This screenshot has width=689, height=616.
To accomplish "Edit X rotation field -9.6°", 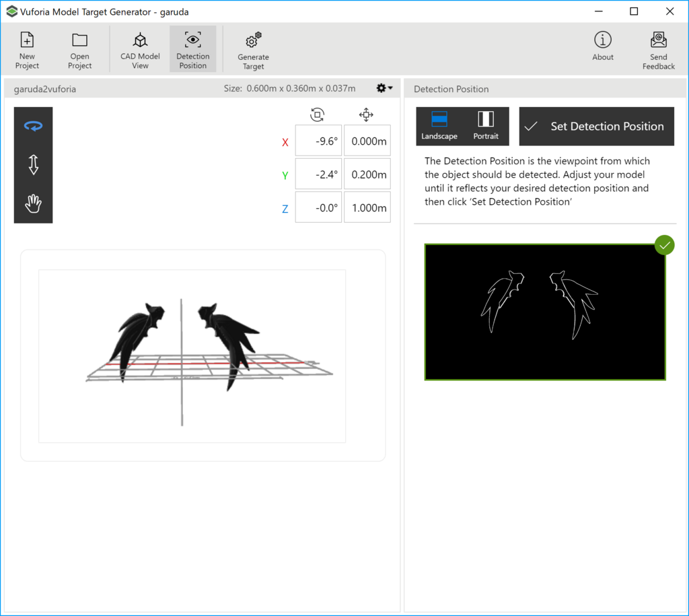I will 318,141.
